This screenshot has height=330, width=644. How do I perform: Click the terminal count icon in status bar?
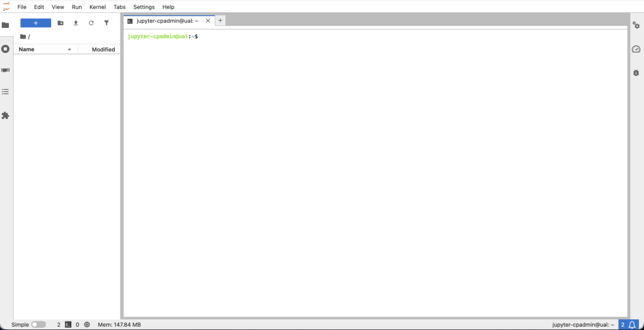(68, 325)
